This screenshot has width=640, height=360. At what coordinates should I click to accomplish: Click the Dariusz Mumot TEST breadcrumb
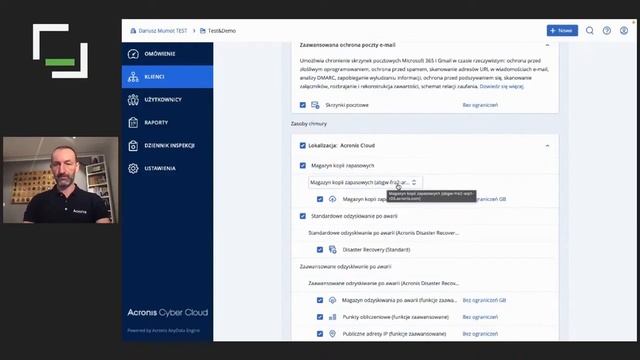point(162,31)
